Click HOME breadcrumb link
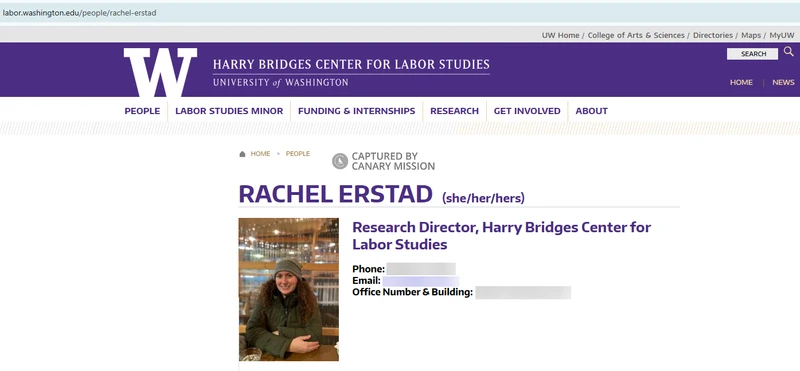Viewport: 800px width, 371px height. [260, 154]
